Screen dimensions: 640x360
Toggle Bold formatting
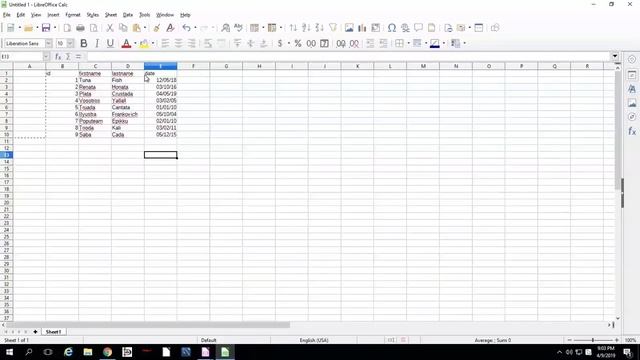click(x=84, y=43)
